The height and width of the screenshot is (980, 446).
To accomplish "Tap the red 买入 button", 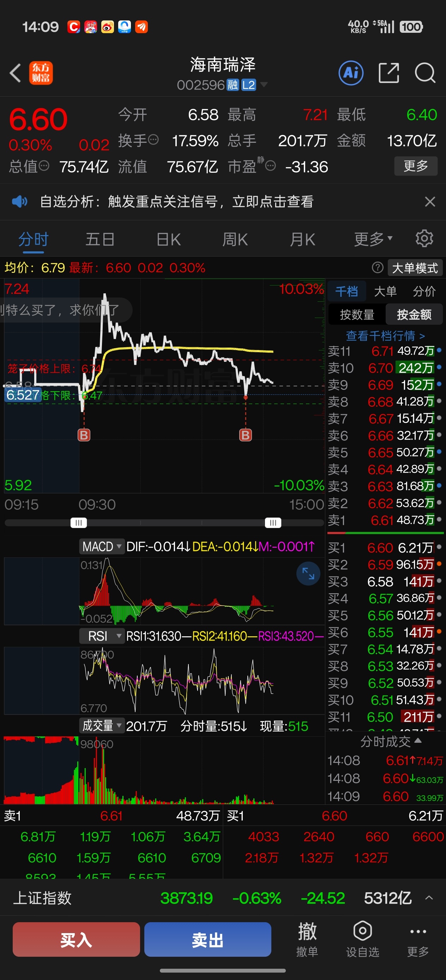I will pyautogui.click(x=76, y=939).
